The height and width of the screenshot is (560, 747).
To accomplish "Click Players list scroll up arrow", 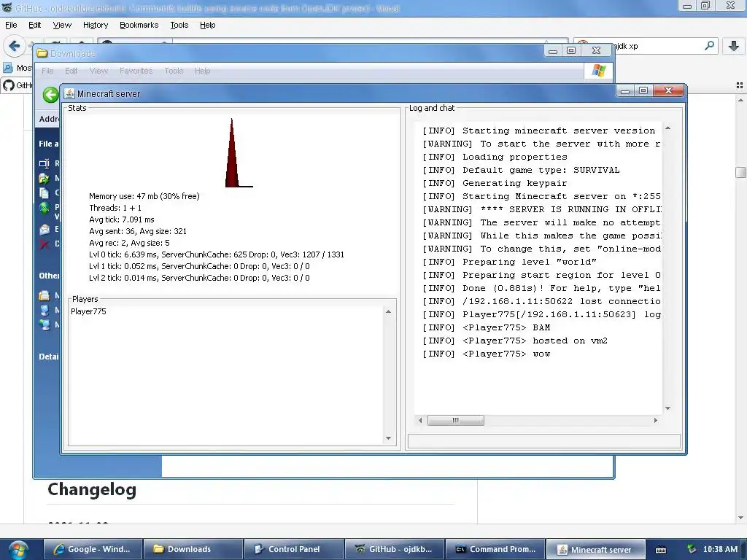I will tap(388, 311).
